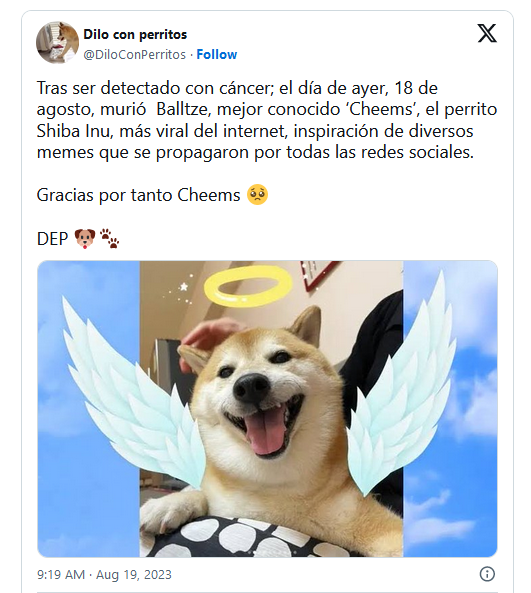Follow the DiloConPerritos account
This screenshot has height=593, width=531.
pyautogui.click(x=217, y=54)
